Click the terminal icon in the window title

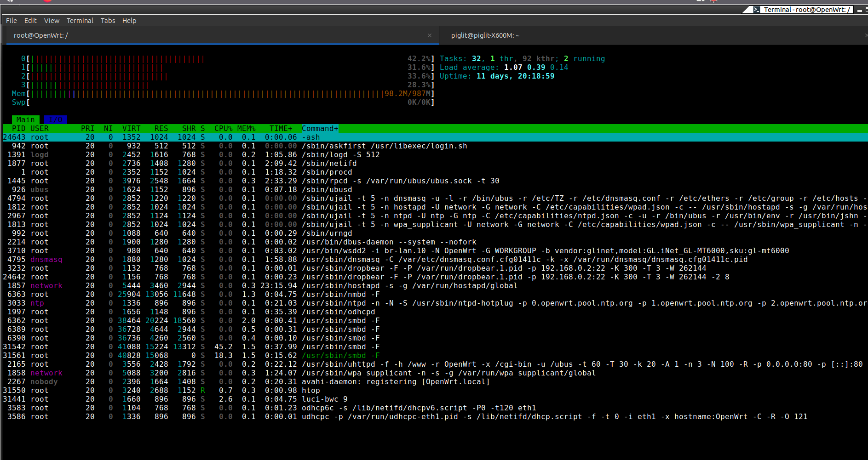(x=756, y=10)
